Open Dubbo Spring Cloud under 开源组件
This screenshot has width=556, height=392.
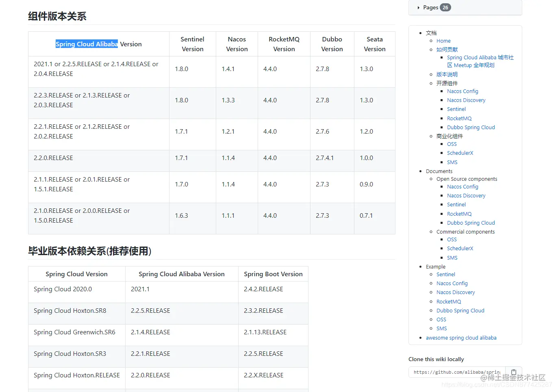[471, 128]
